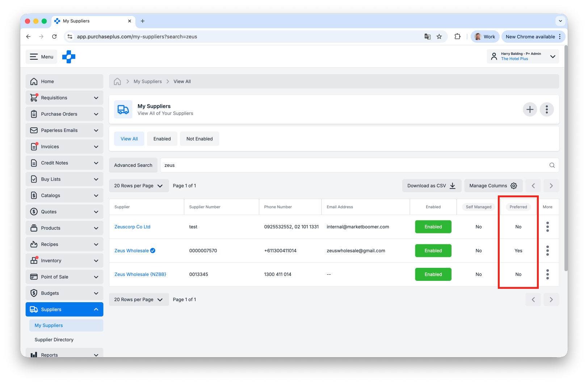
Task: Open Advanced Search
Action: click(133, 165)
